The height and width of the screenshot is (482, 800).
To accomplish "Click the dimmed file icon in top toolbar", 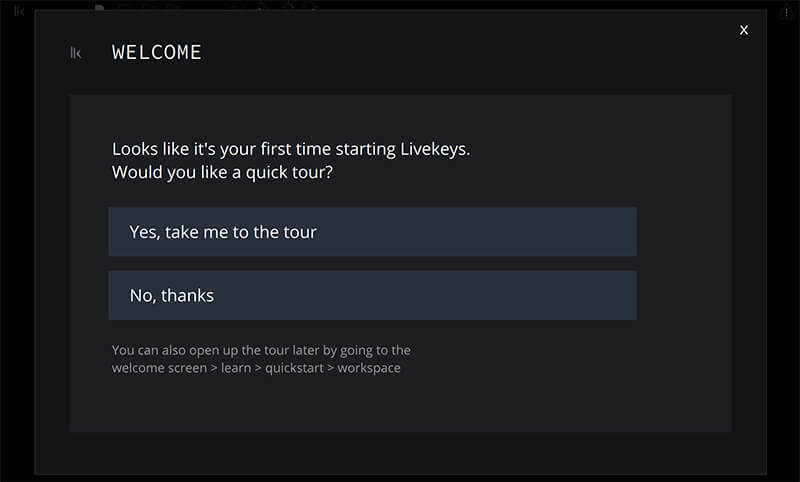I will point(99,7).
